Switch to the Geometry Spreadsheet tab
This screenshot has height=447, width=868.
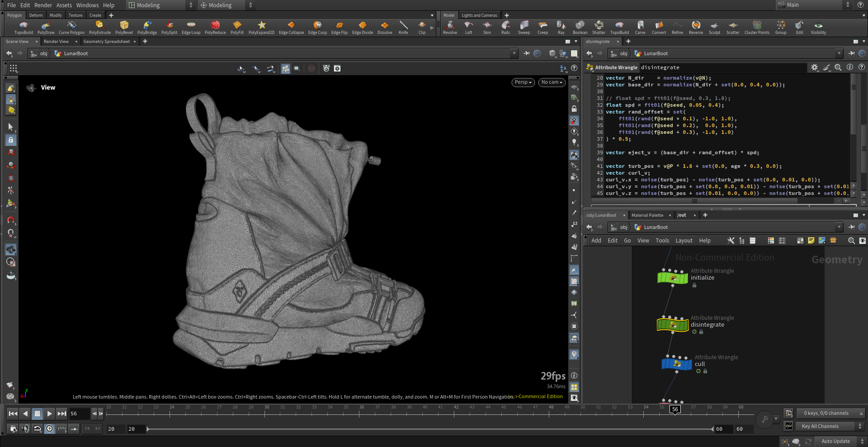tap(107, 42)
